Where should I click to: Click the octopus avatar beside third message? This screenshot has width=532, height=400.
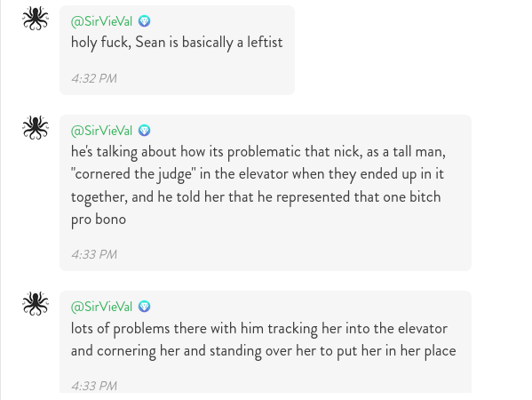coord(36,304)
